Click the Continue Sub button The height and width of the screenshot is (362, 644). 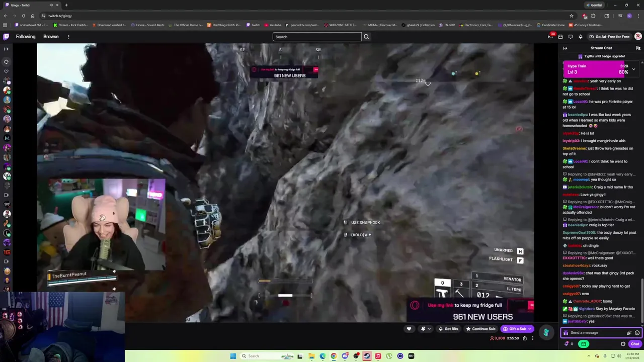pos(481,329)
